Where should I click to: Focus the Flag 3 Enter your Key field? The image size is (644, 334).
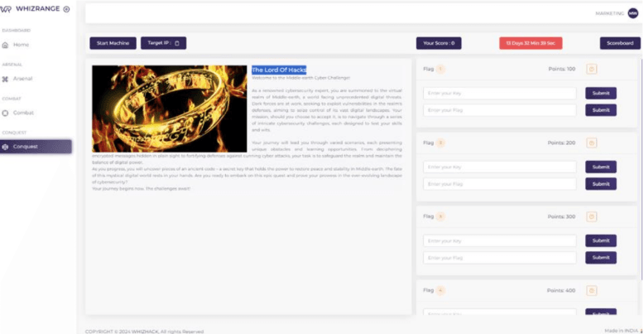click(500, 240)
